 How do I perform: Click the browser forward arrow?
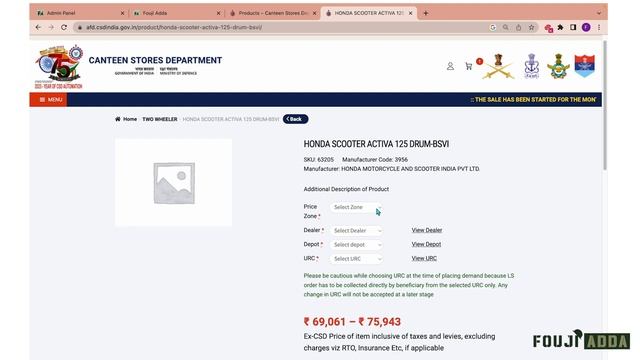click(51, 27)
